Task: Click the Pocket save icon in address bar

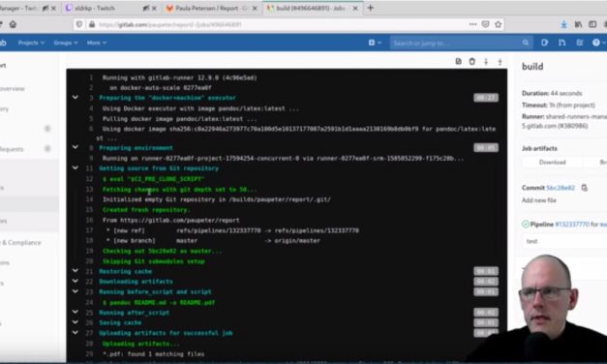Action: point(485,24)
